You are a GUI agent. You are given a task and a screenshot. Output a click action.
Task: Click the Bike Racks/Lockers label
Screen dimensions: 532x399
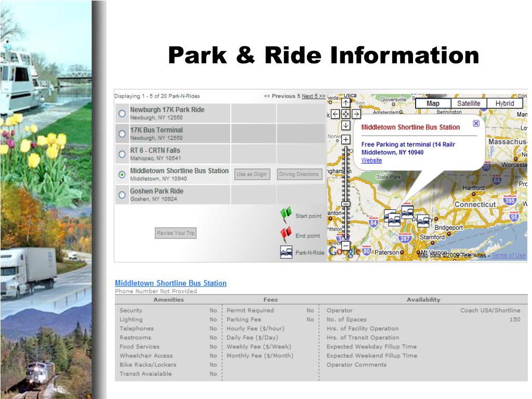pos(148,365)
